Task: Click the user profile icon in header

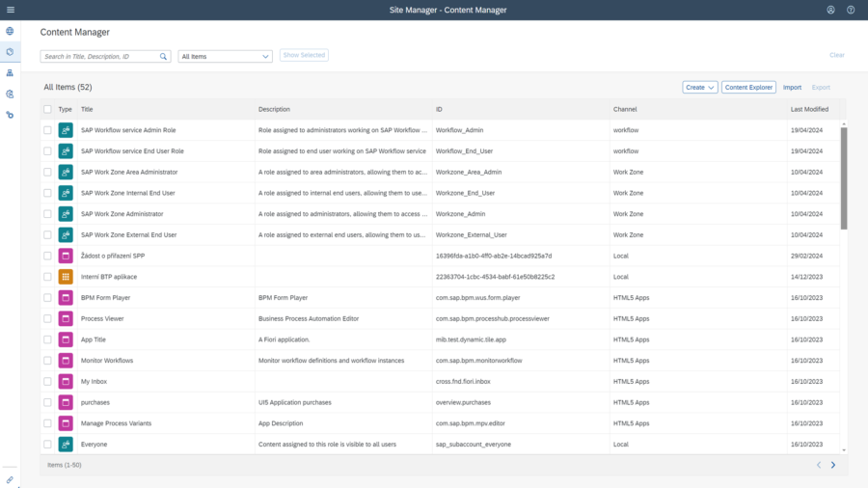Action: coord(830,10)
